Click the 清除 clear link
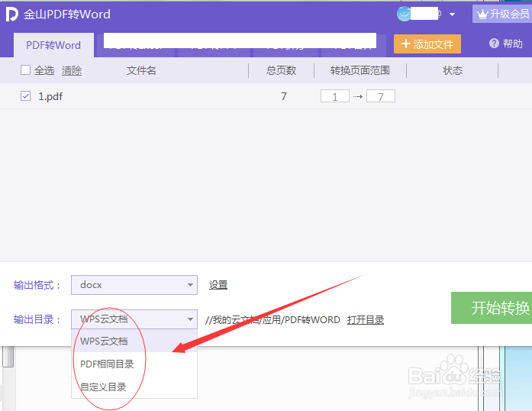Screen dimensions: 532x411 pyautogui.click(x=72, y=70)
